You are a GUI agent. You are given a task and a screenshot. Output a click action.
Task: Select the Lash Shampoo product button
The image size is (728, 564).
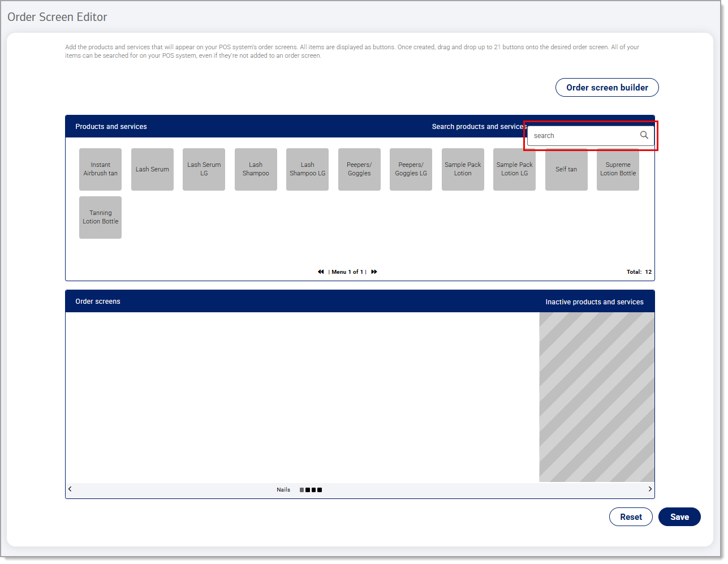(256, 169)
